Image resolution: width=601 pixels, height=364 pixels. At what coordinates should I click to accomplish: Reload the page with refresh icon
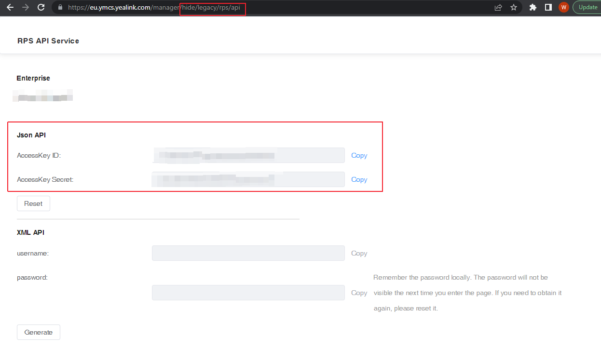[x=41, y=7]
